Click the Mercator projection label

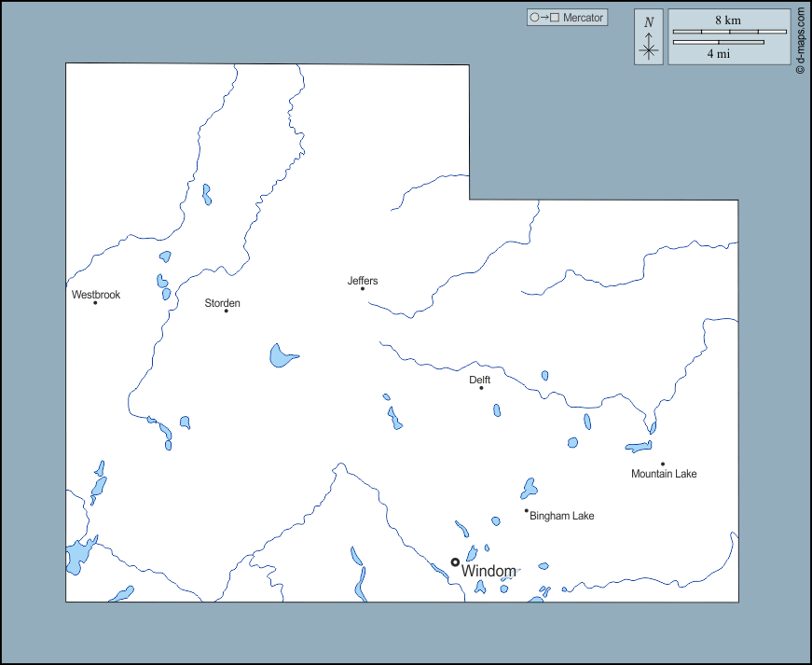584,18
